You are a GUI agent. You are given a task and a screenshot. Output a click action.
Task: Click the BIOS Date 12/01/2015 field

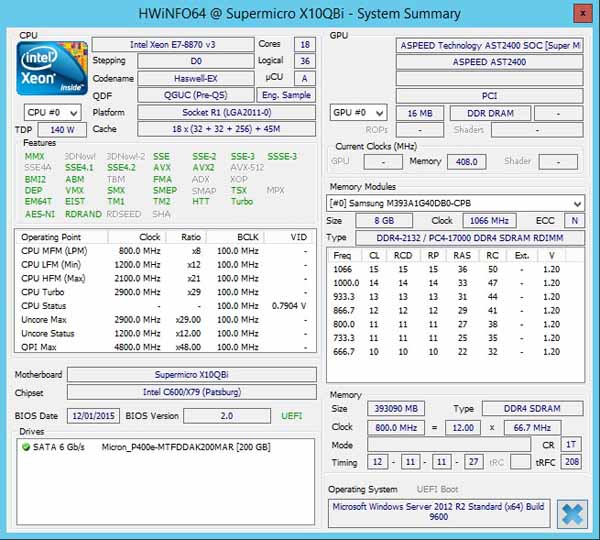coord(94,415)
